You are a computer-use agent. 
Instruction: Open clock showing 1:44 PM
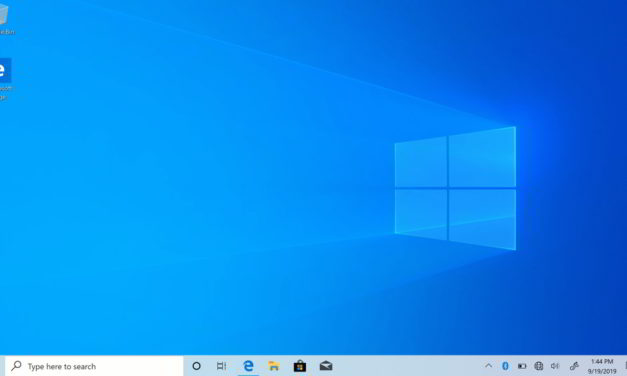[602, 366]
